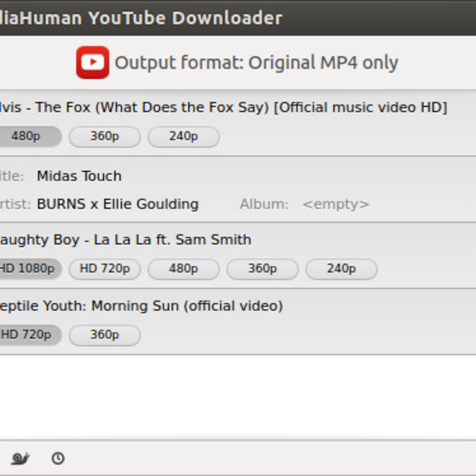Edit the artist BURNS x Ellie Goulding field
The image size is (476, 476).
(118, 204)
